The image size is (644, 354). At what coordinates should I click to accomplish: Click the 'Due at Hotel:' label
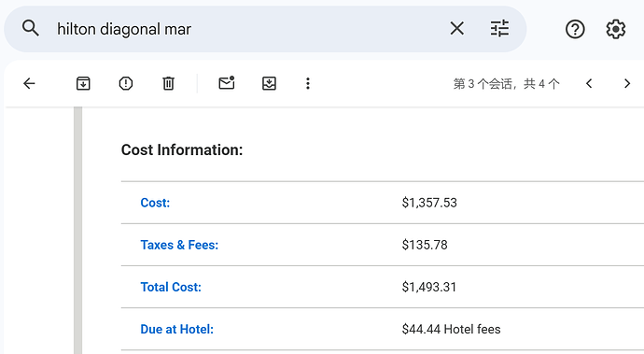coord(177,330)
